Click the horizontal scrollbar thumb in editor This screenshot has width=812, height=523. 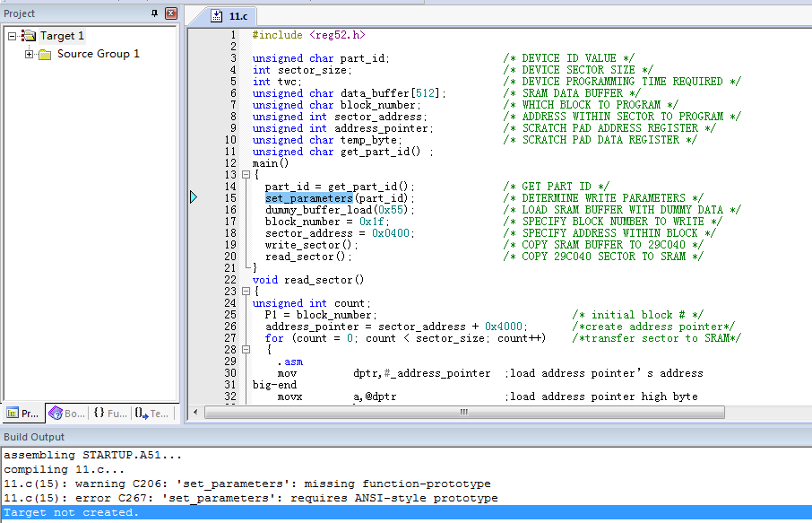(464, 413)
